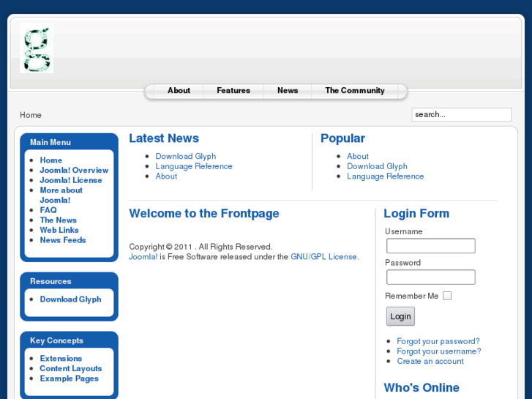Viewport: 532px width, 399px height.
Task: Open Create an account link
Action: click(430, 361)
